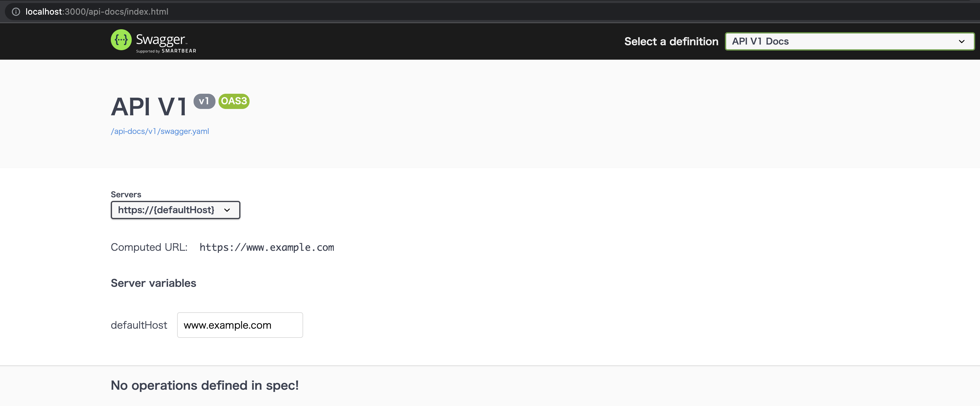Click the No operations defined in spec text
This screenshot has width=980, height=406.
tap(204, 385)
